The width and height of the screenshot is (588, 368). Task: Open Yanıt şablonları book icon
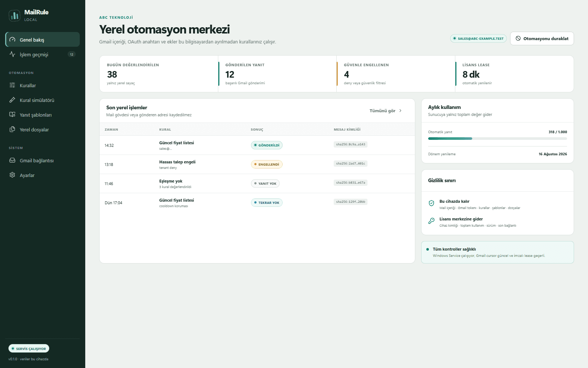pos(12,115)
